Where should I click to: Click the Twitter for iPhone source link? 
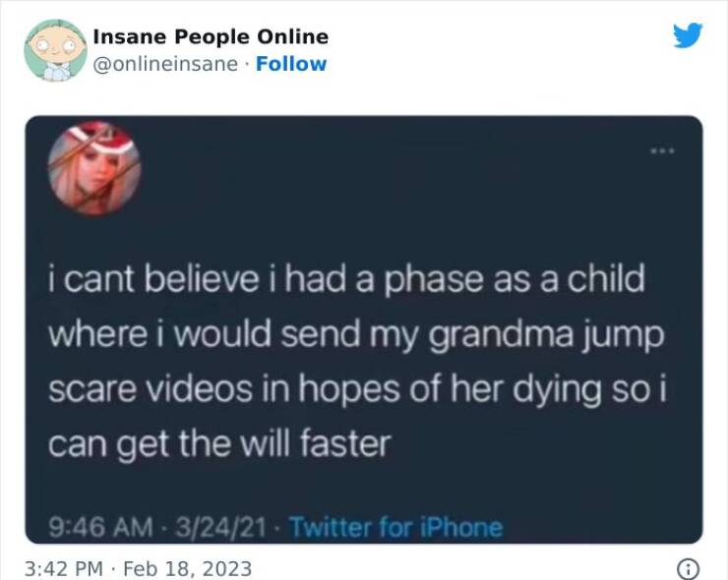pyautogui.click(x=396, y=527)
